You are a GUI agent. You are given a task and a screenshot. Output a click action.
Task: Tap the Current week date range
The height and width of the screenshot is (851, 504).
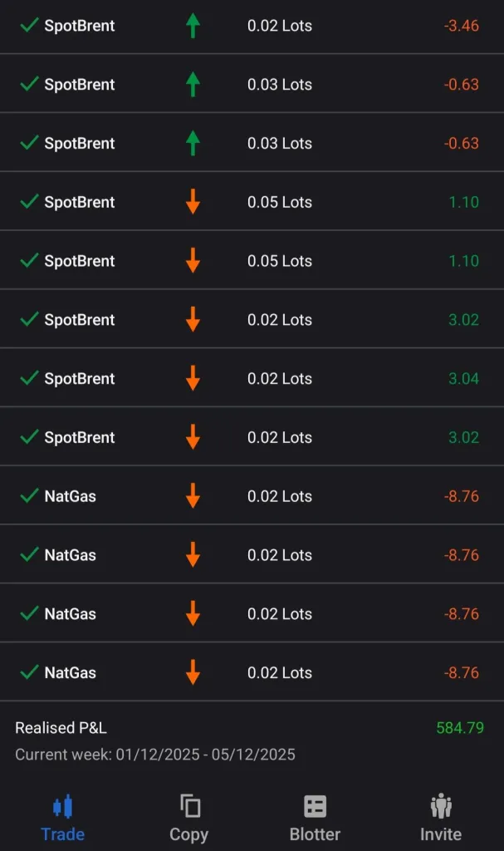point(155,755)
